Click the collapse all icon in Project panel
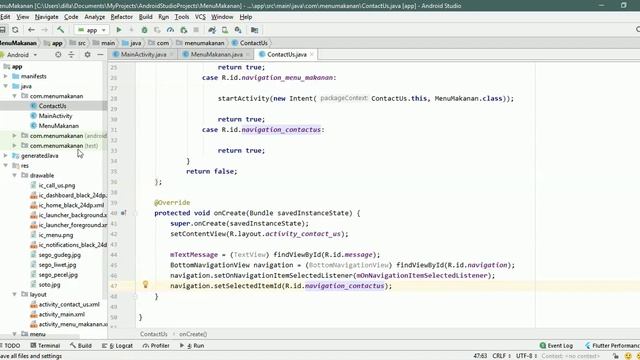This screenshot has width=640, height=360. coord(71,54)
